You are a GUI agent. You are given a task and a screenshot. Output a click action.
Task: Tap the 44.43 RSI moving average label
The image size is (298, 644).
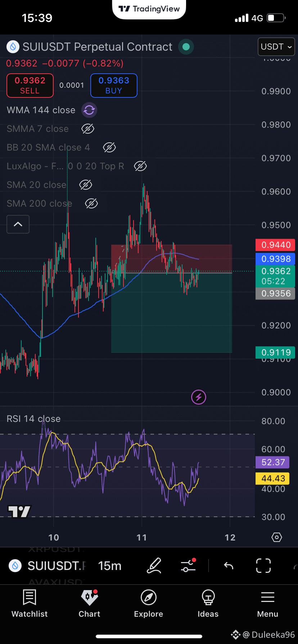pyautogui.click(x=273, y=478)
